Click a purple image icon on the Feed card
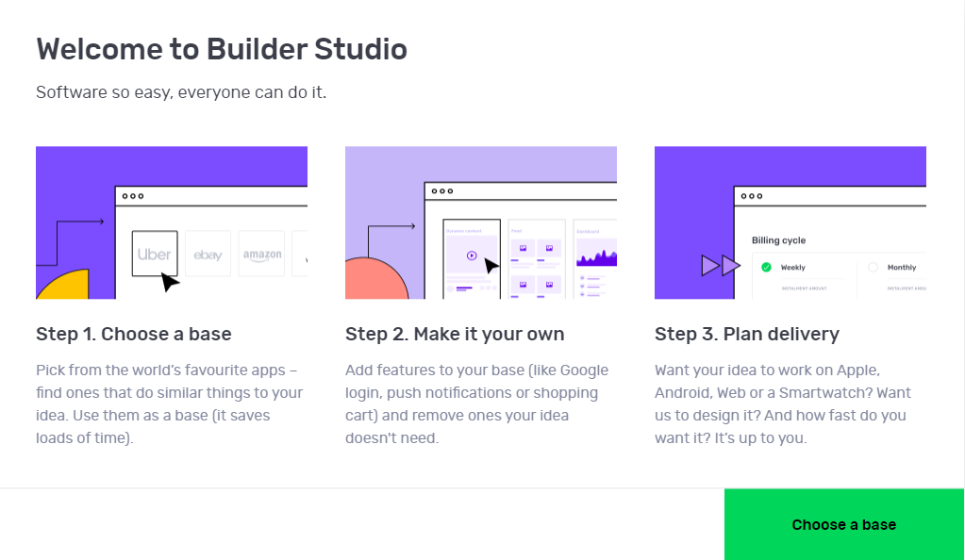This screenshot has width=965, height=560. pos(525,248)
